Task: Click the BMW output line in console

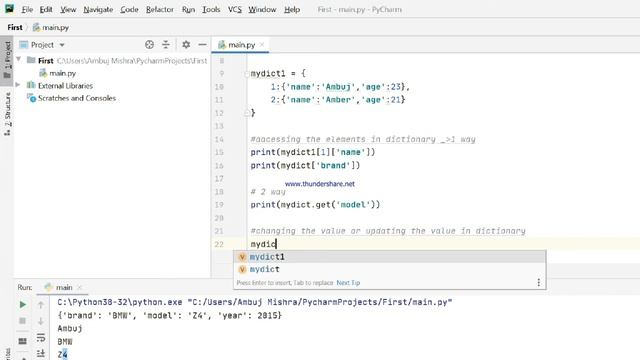Action: tap(64, 341)
